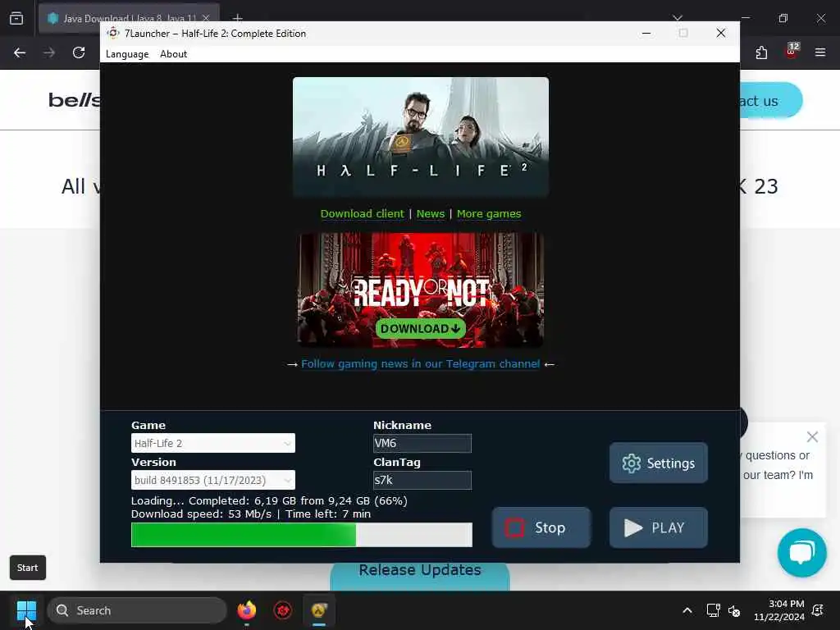Minimize the 7Launcher window
The image size is (840, 630).
pyautogui.click(x=646, y=33)
